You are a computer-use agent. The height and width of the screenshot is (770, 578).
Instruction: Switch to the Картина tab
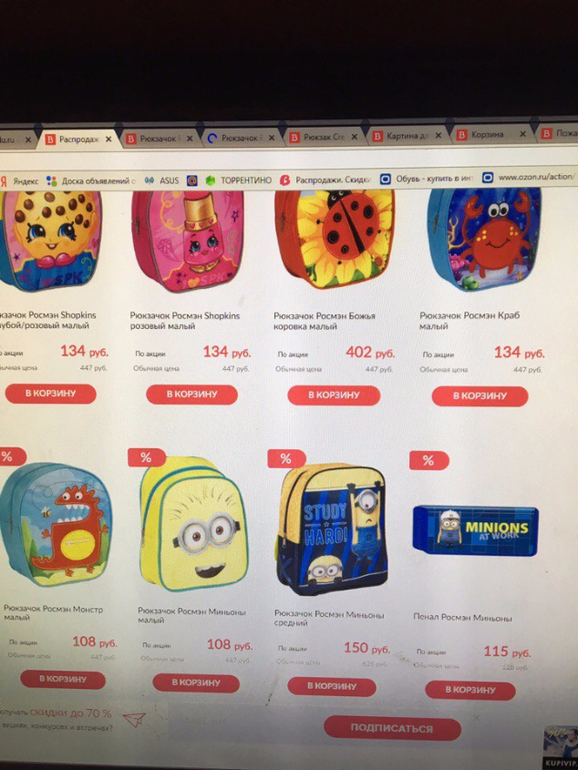pos(406,136)
